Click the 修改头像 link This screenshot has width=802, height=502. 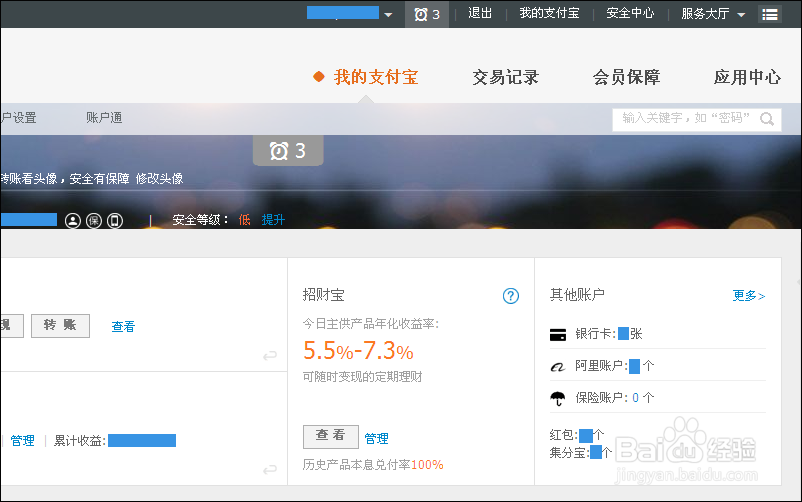(x=160, y=179)
